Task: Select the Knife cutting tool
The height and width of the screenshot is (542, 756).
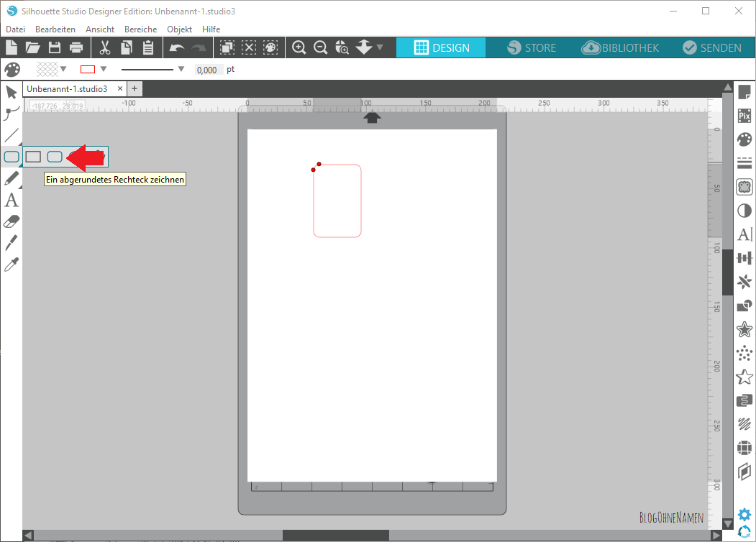Action: click(12, 243)
